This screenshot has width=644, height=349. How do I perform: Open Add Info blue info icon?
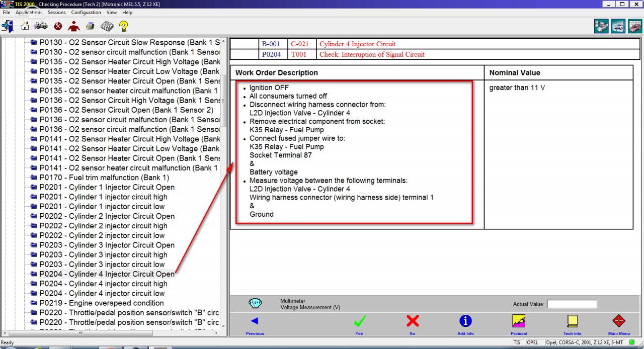[x=465, y=324]
